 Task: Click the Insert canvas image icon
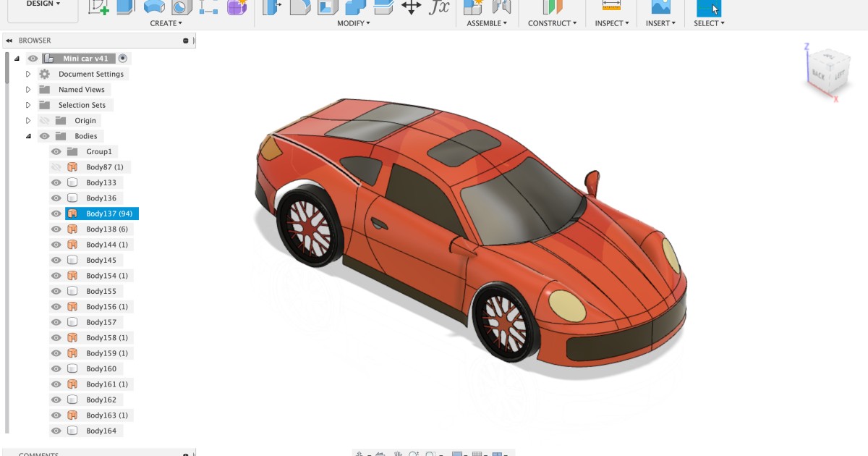pos(660,8)
